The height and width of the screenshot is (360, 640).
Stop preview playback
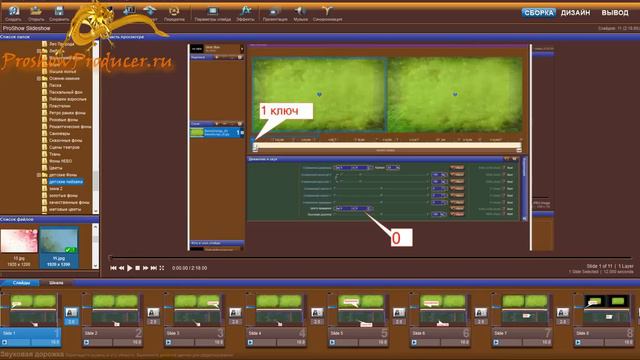tap(138, 268)
